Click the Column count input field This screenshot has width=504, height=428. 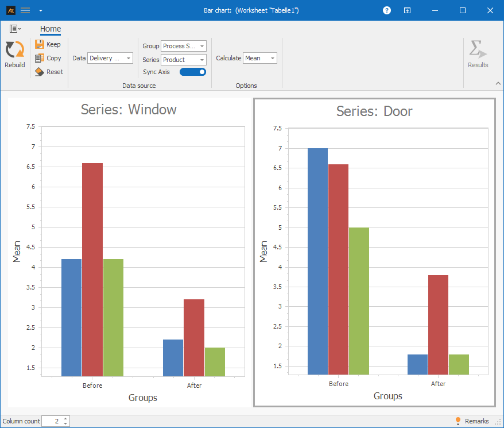[x=52, y=421]
